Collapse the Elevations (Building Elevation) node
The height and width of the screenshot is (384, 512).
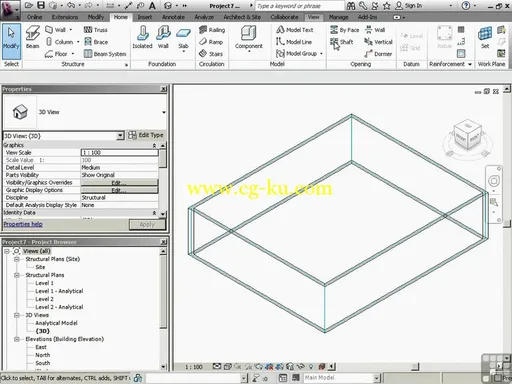(x=16, y=339)
